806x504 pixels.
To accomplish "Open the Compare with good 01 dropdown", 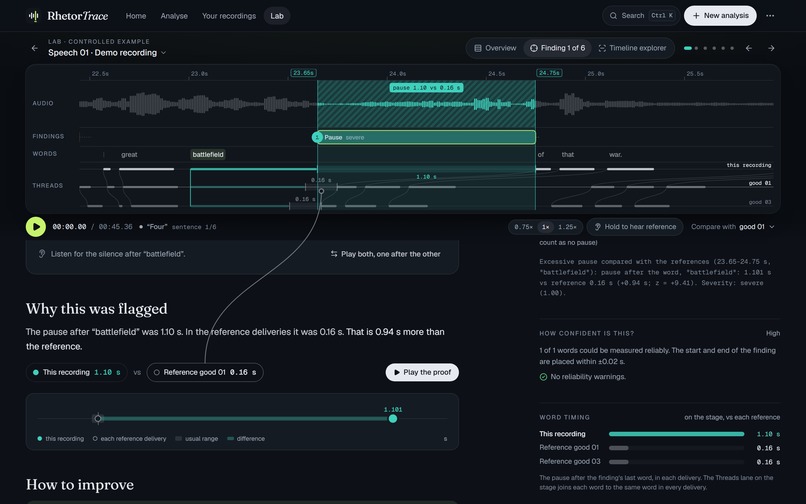I will pyautogui.click(x=733, y=227).
